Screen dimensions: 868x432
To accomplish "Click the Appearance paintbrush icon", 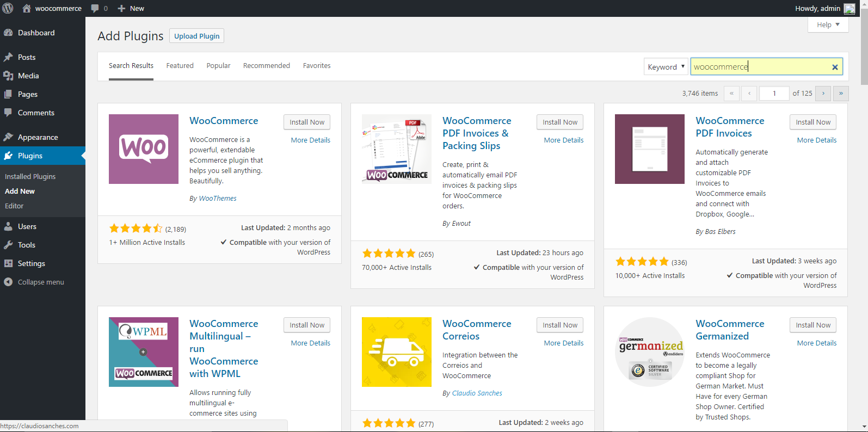I will [x=8, y=137].
